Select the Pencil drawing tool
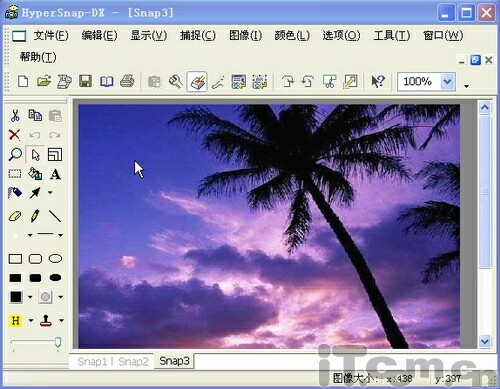Viewport: 500px width, 389px height. pos(35,216)
